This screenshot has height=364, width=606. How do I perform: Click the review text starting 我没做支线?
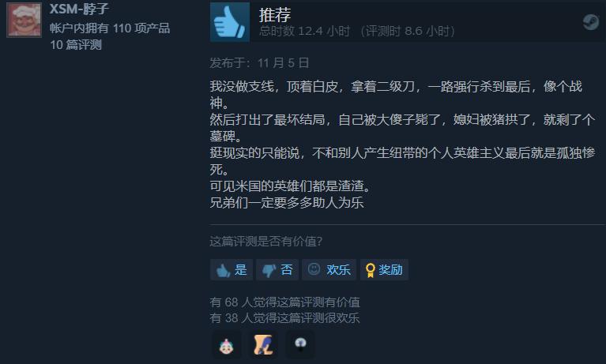[402, 144]
